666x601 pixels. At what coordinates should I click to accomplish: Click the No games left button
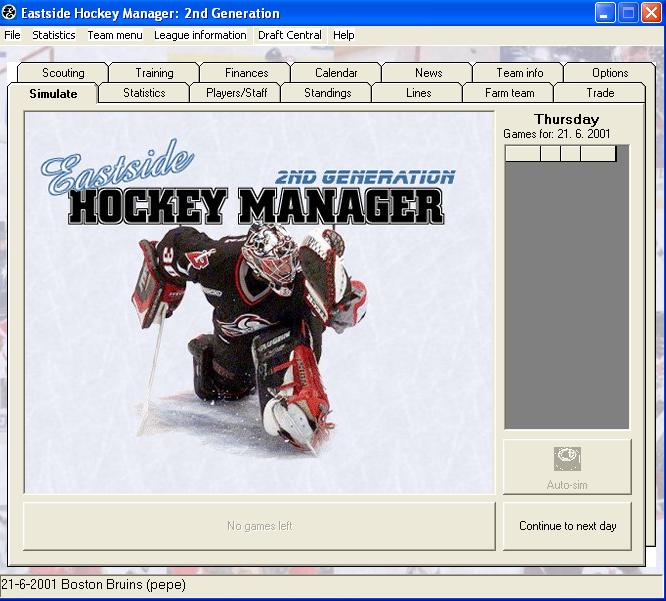coord(259,526)
